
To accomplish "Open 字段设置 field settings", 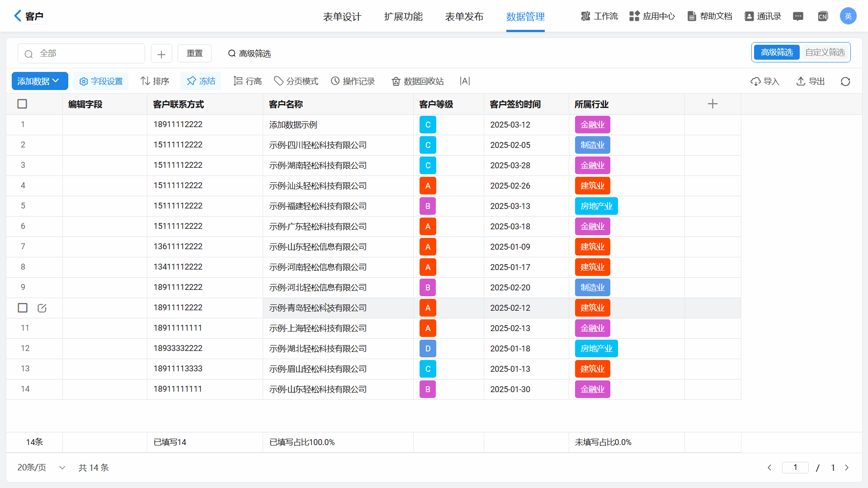I will point(101,81).
